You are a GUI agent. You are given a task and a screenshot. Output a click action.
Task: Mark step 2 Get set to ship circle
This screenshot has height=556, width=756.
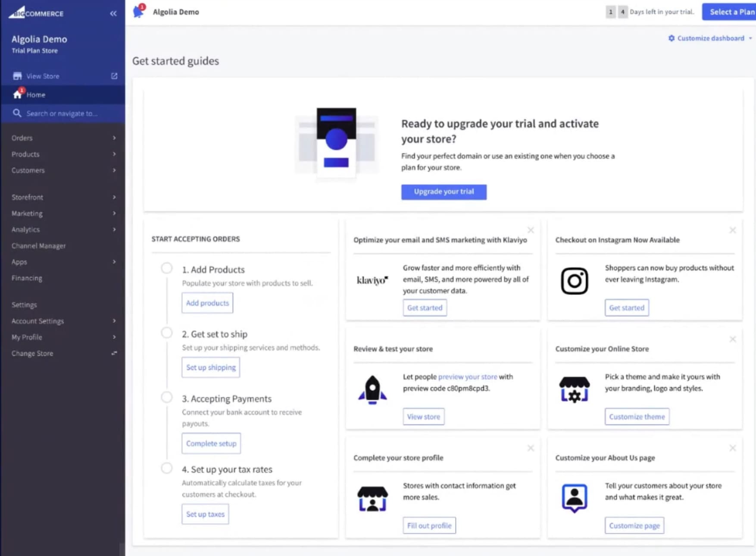(x=167, y=333)
